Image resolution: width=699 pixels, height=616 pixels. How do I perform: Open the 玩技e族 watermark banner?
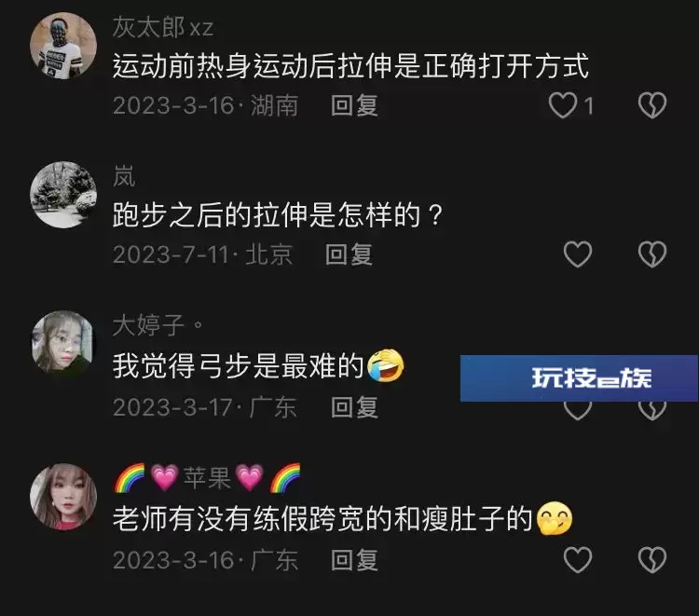click(579, 378)
